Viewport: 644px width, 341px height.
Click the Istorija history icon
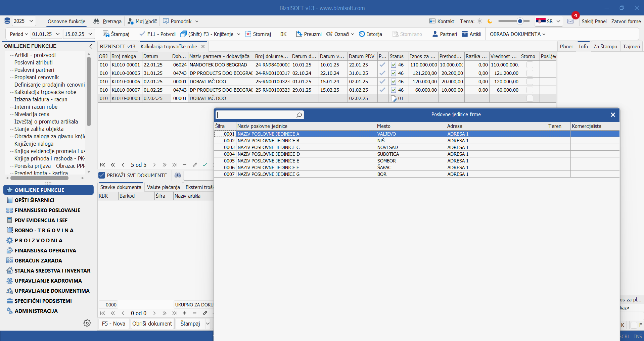[x=362, y=34]
